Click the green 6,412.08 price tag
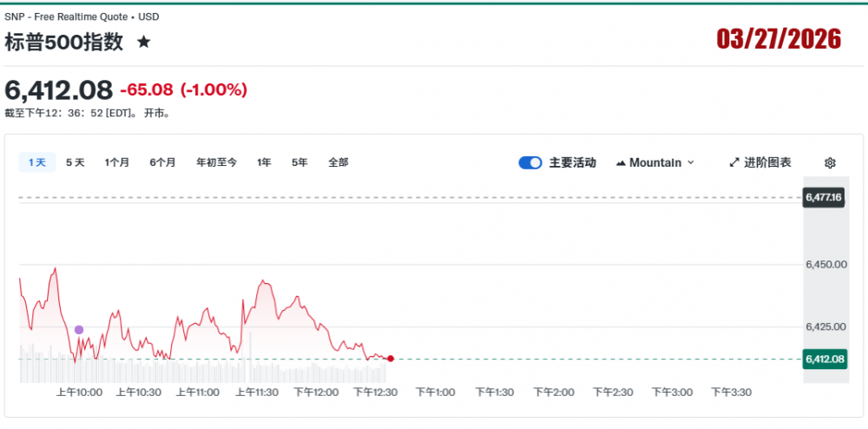Screen dimensions: 868x429 click(x=824, y=359)
